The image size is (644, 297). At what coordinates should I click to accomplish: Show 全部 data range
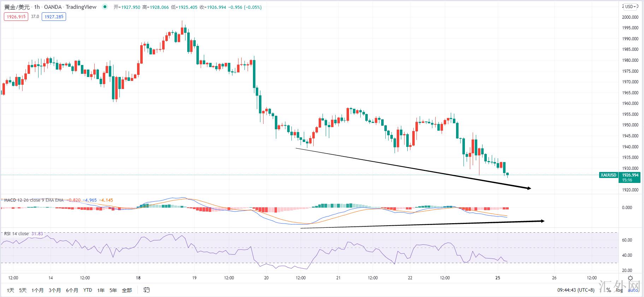(x=127, y=290)
